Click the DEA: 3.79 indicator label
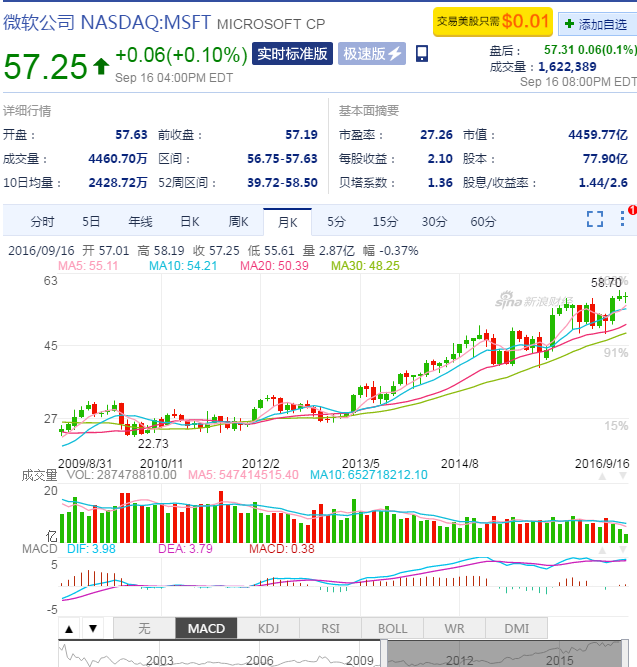The image size is (637, 667). coord(185,549)
